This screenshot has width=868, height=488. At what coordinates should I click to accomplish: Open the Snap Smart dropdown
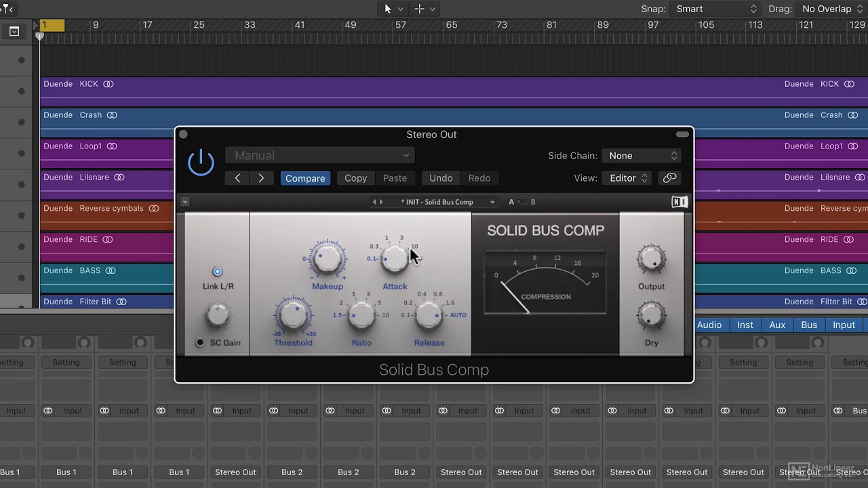715,9
